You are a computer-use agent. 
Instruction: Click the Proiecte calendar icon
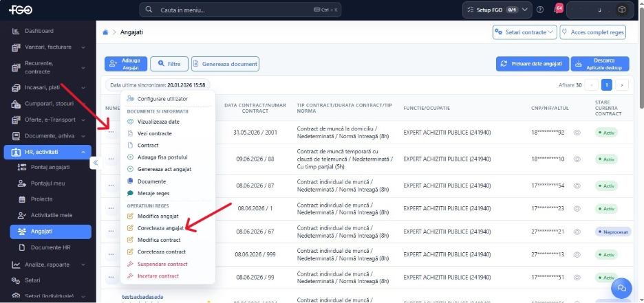point(22,199)
